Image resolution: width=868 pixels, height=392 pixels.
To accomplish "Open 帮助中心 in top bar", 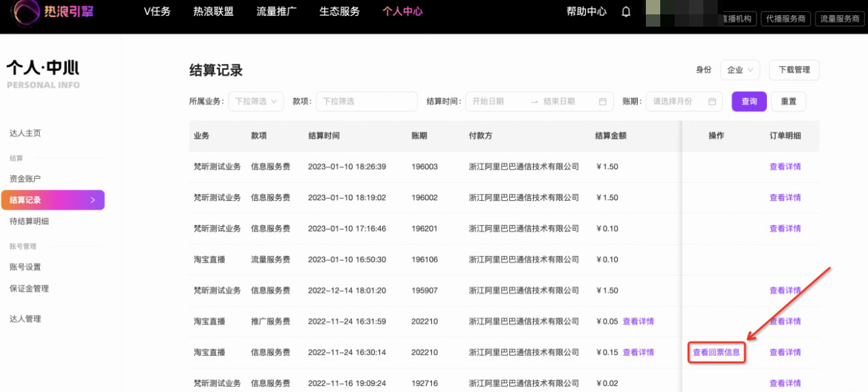I will pos(586,12).
